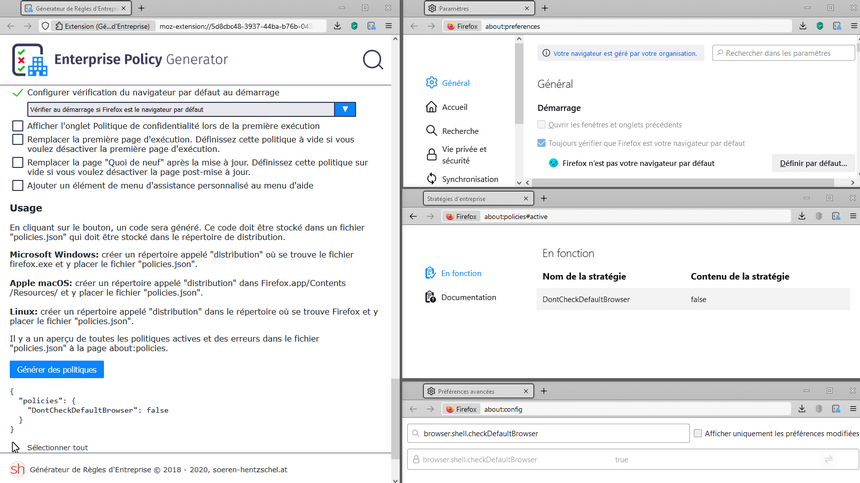
Task: Click Sélectionner tout link
Action: (57, 447)
